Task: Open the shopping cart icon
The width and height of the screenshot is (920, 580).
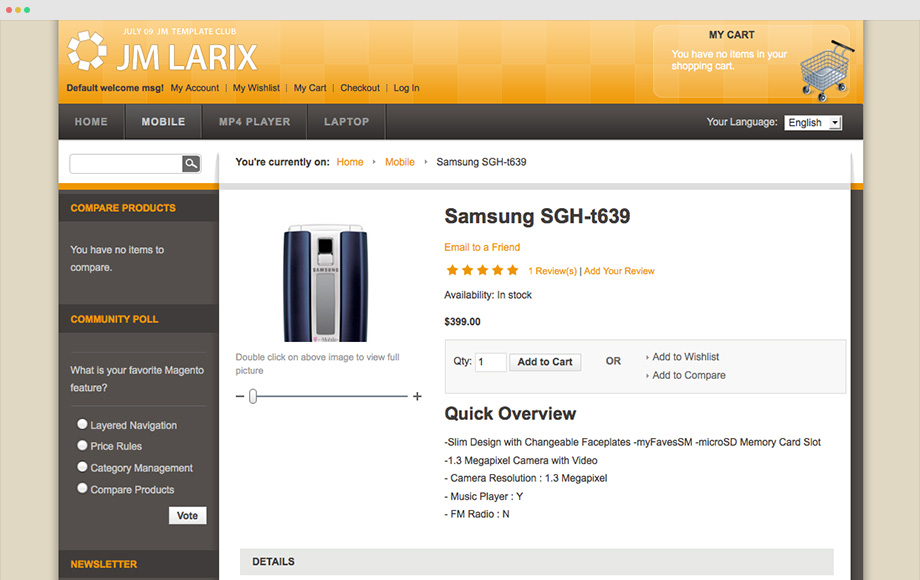Action: [x=826, y=70]
